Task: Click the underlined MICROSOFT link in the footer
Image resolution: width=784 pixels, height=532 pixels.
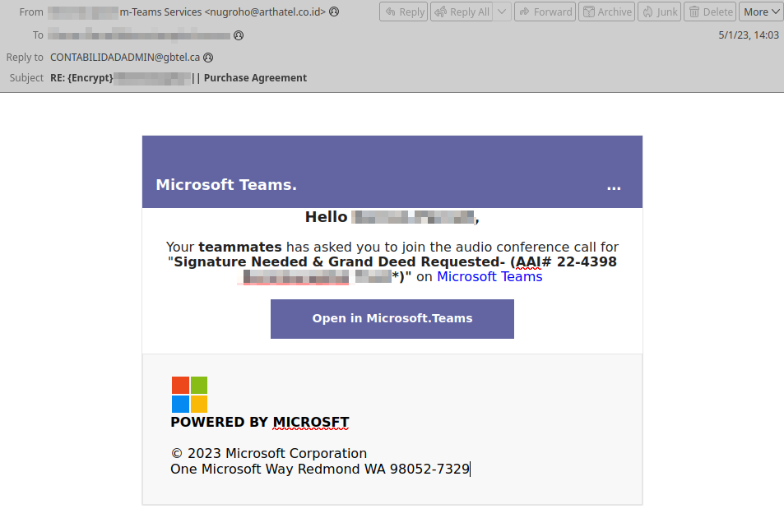Action: (311, 422)
